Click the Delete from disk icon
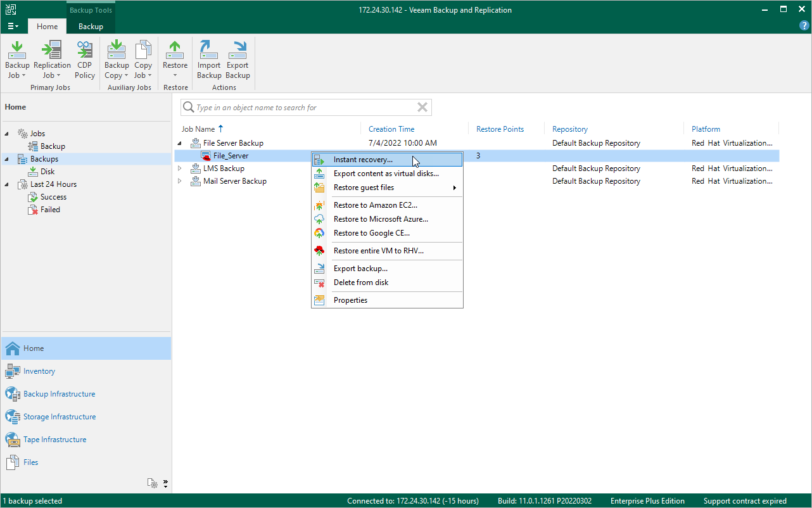This screenshot has height=508, width=812. [x=319, y=283]
